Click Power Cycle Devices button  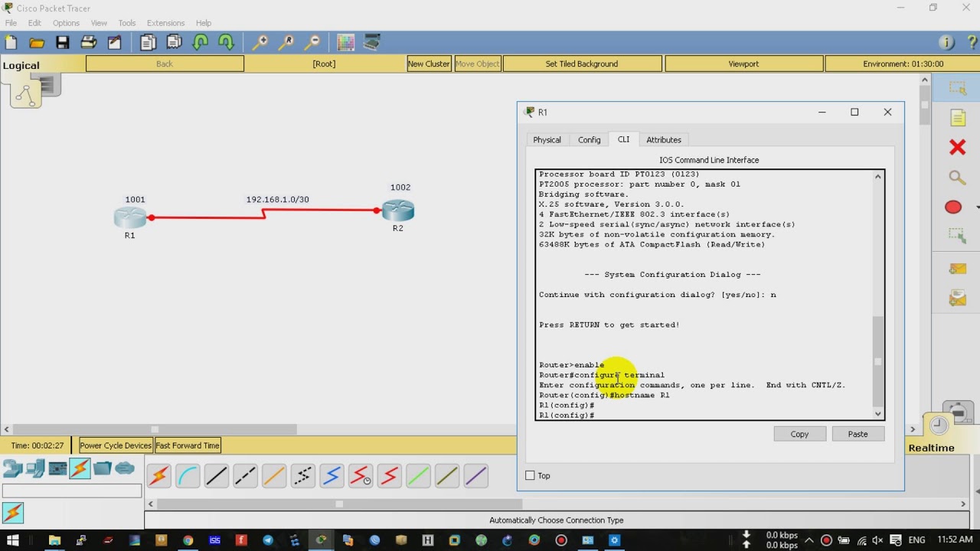click(x=116, y=445)
